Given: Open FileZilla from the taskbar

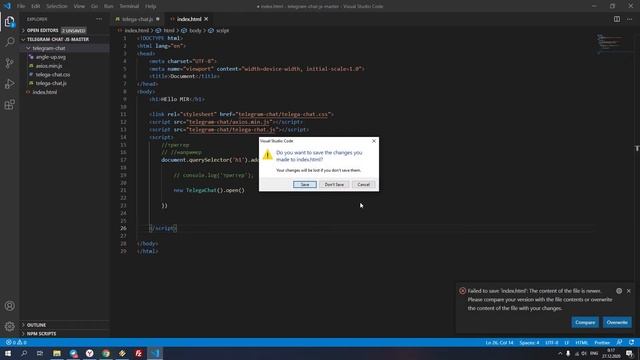Looking at the screenshot, I should click(x=138, y=353).
